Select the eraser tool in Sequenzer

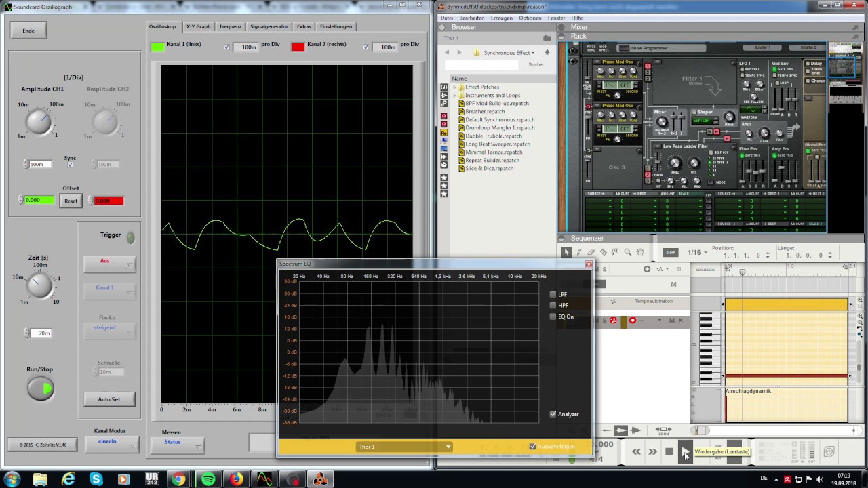point(591,252)
